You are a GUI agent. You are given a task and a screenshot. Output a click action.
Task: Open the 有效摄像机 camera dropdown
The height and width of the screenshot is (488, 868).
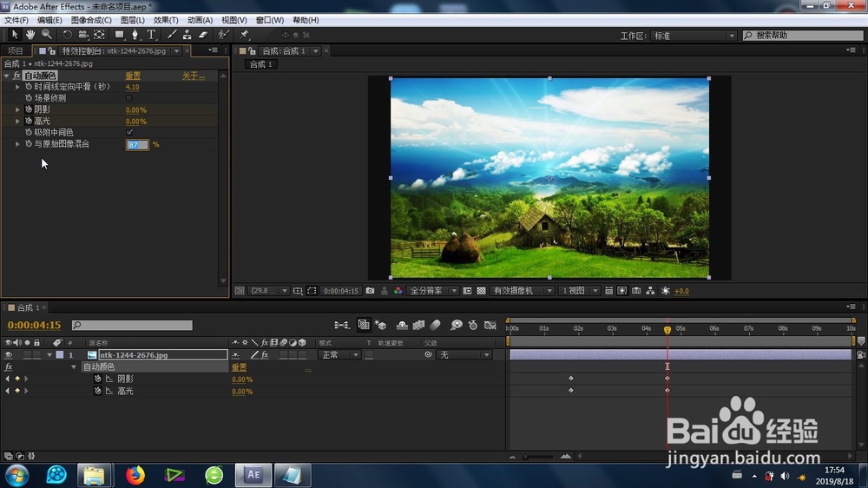[522, 290]
